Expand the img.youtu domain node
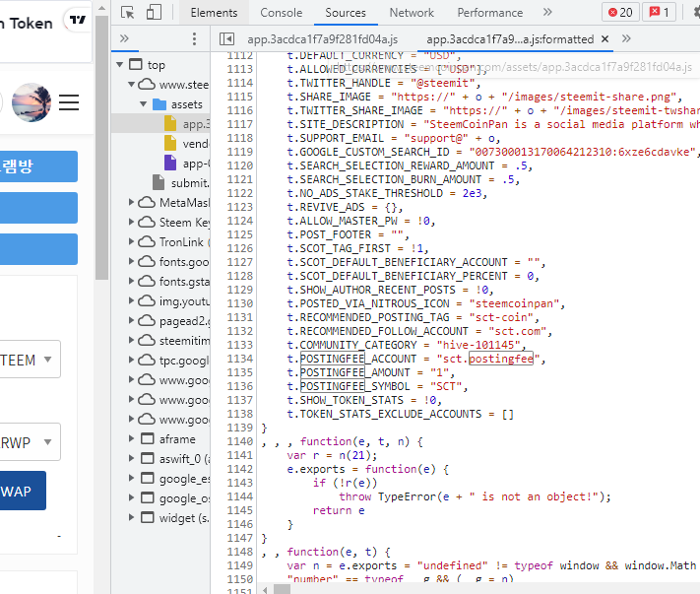The image size is (700, 594). [x=131, y=300]
